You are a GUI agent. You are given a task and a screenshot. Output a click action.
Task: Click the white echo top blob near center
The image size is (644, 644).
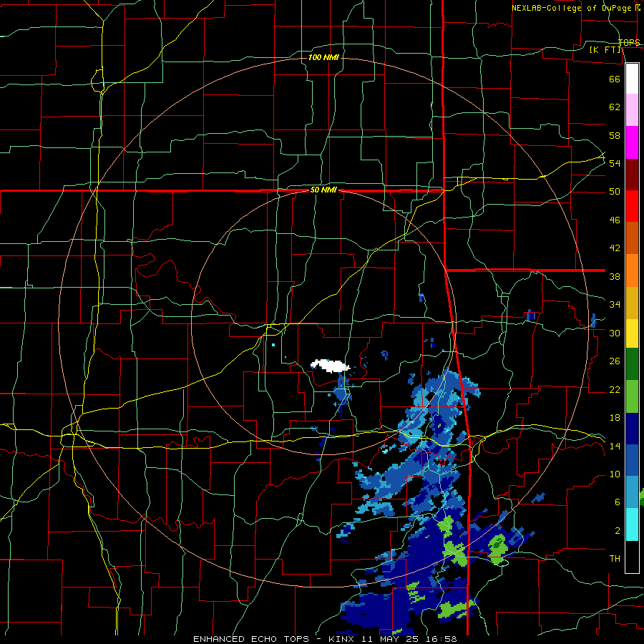[329, 365]
